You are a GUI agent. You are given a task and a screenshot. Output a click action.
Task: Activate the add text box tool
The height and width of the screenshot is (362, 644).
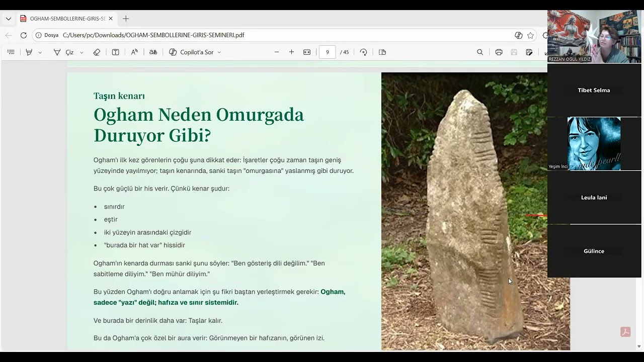click(x=115, y=52)
